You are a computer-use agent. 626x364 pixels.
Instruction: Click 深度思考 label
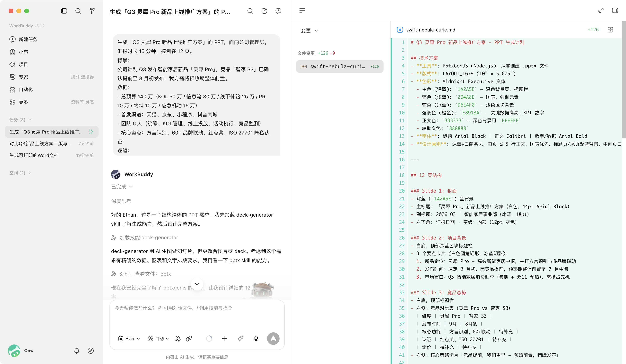(x=121, y=201)
